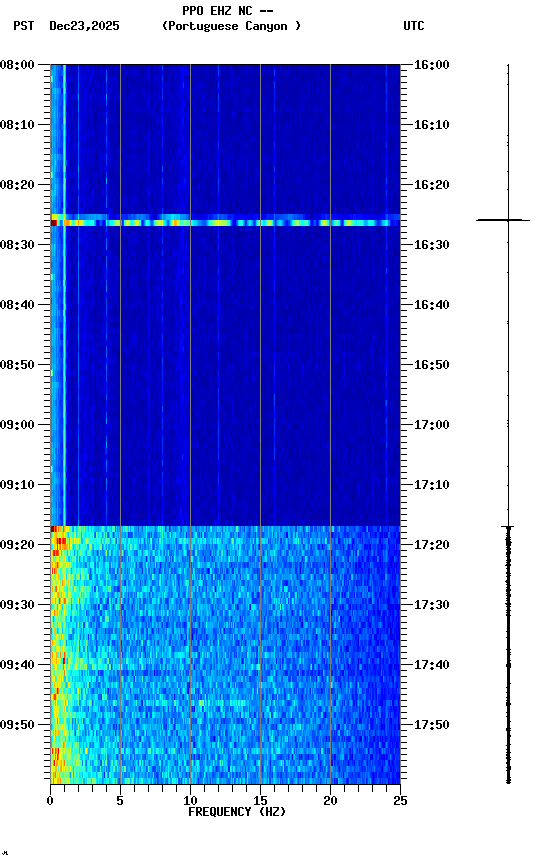Click the '17:50' UTC time label
The width and height of the screenshot is (552, 864).
pyautogui.click(x=432, y=726)
